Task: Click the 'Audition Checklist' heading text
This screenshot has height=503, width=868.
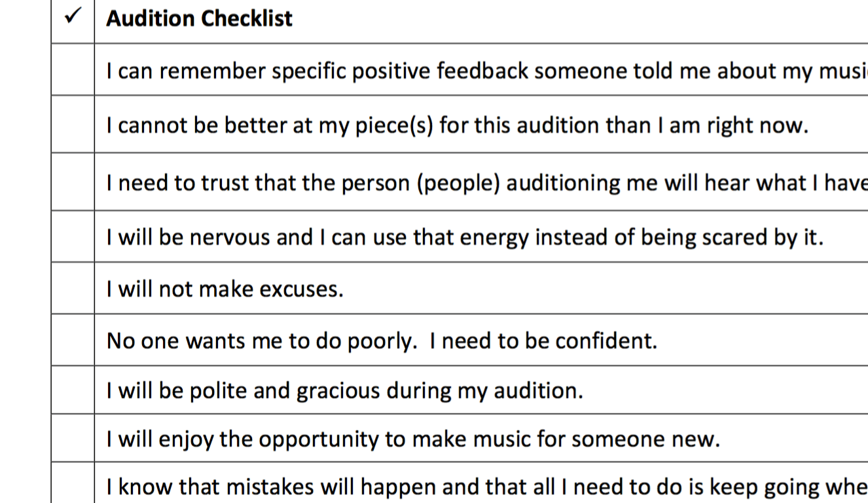Action: tap(199, 18)
